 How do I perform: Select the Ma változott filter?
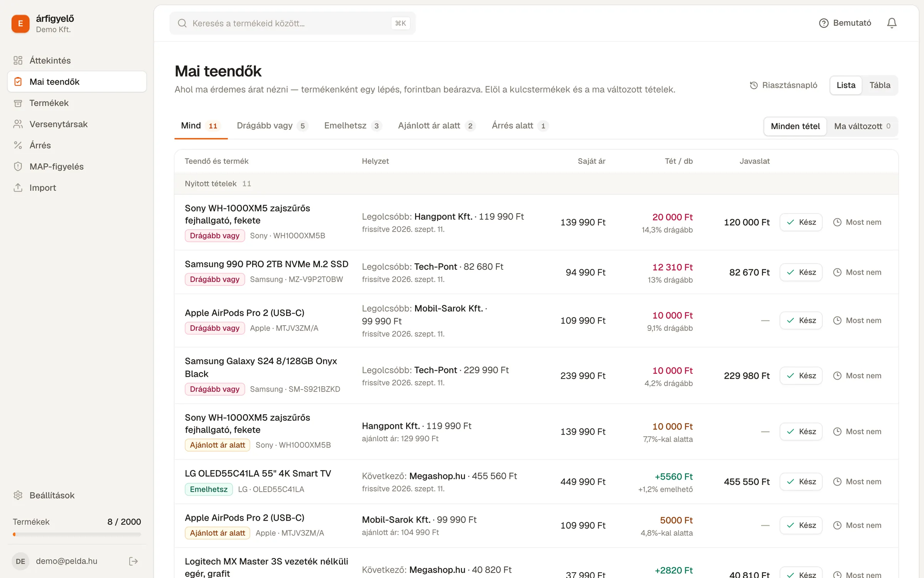click(x=862, y=126)
